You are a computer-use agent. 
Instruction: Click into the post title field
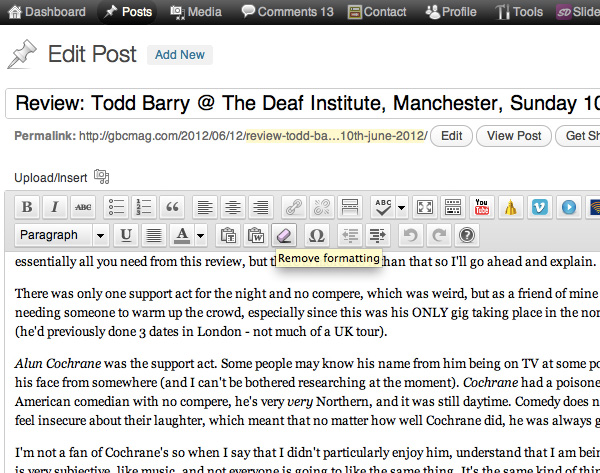click(x=302, y=103)
